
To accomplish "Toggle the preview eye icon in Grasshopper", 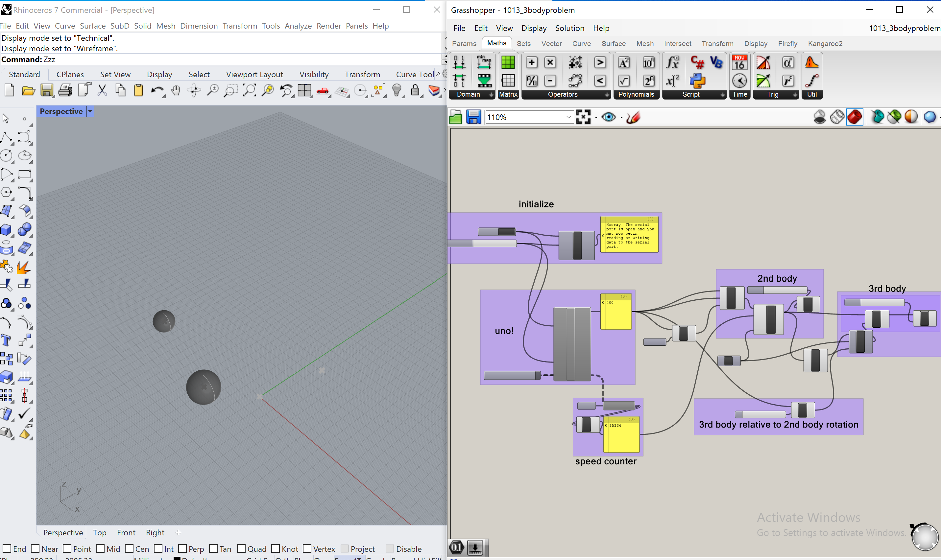I will pyautogui.click(x=609, y=117).
